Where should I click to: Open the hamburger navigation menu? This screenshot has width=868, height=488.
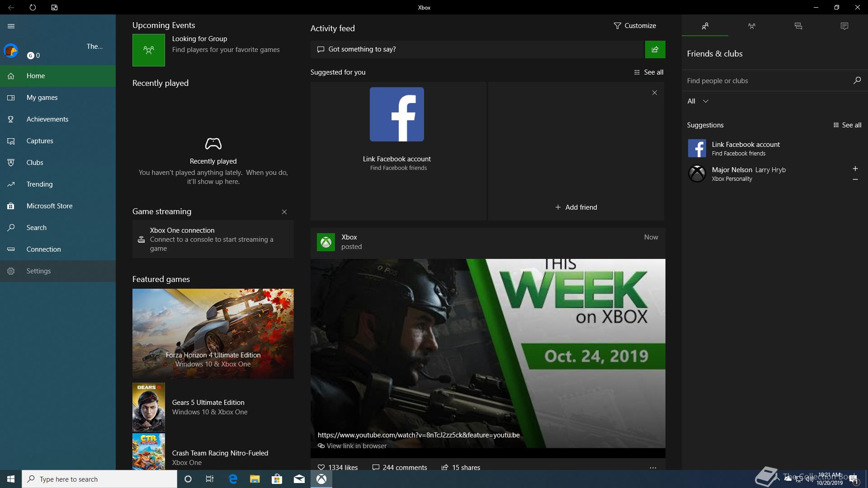[x=11, y=26]
